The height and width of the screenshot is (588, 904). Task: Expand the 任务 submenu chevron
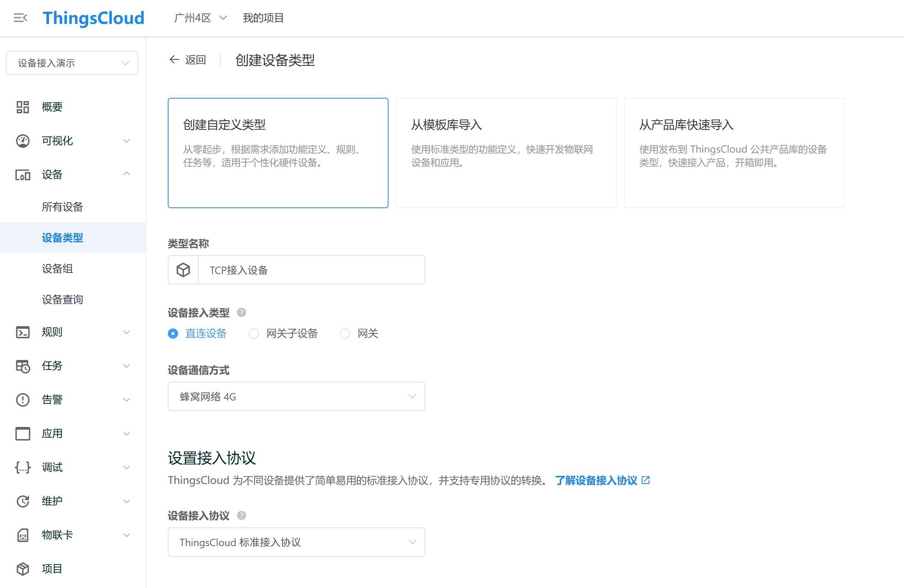127,366
